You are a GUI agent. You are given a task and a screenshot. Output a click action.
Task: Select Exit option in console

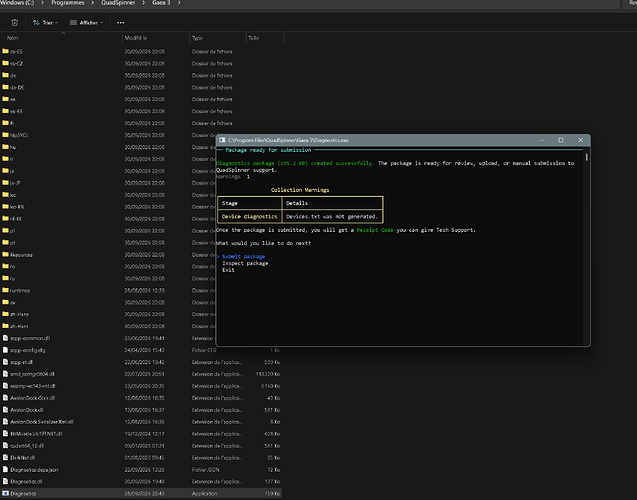point(228,270)
